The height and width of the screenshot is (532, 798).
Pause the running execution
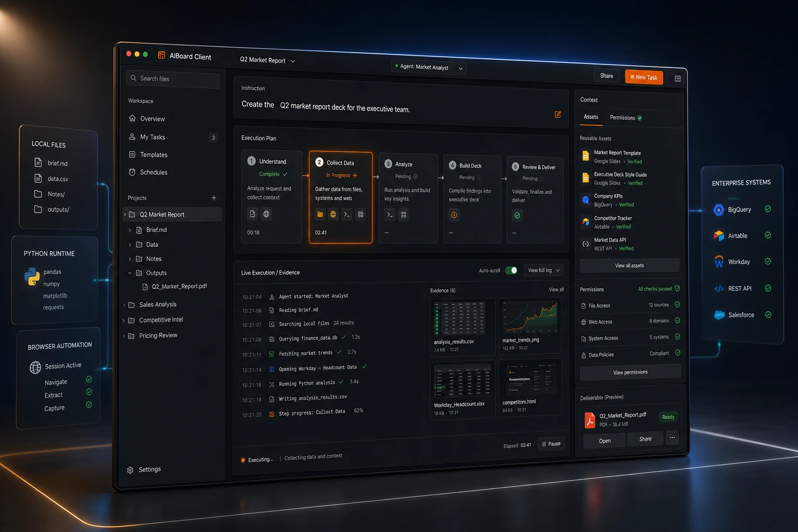tap(551, 444)
